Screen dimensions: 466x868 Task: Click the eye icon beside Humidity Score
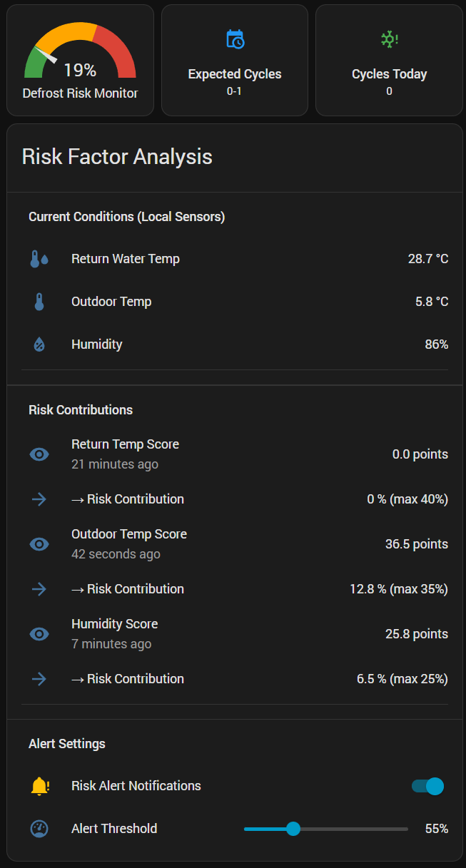click(x=39, y=634)
